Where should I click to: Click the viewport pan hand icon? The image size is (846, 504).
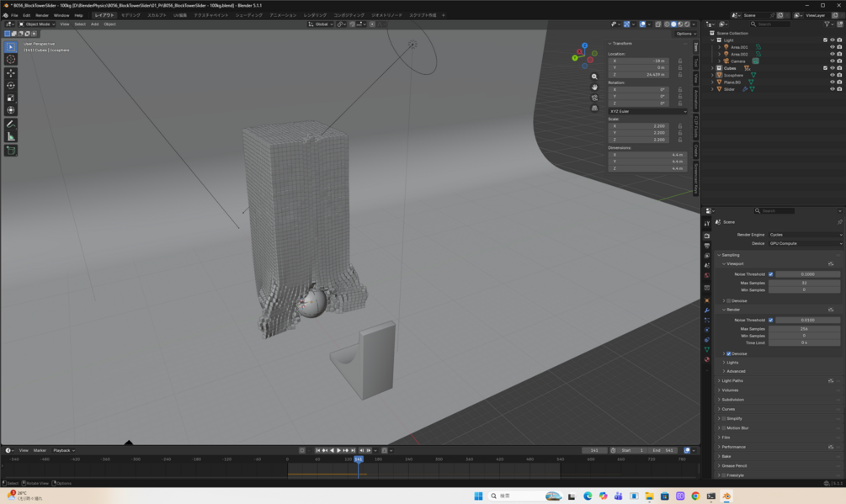594,88
